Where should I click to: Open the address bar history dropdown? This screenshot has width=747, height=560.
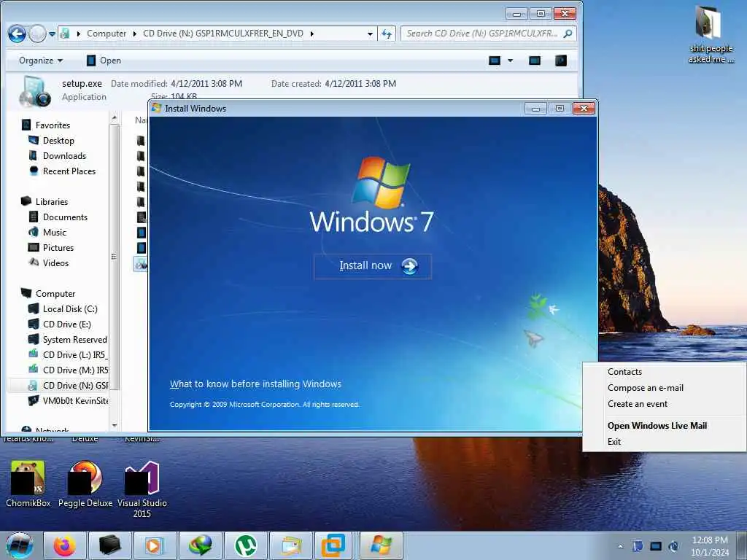pyautogui.click(x=370, y=34)
